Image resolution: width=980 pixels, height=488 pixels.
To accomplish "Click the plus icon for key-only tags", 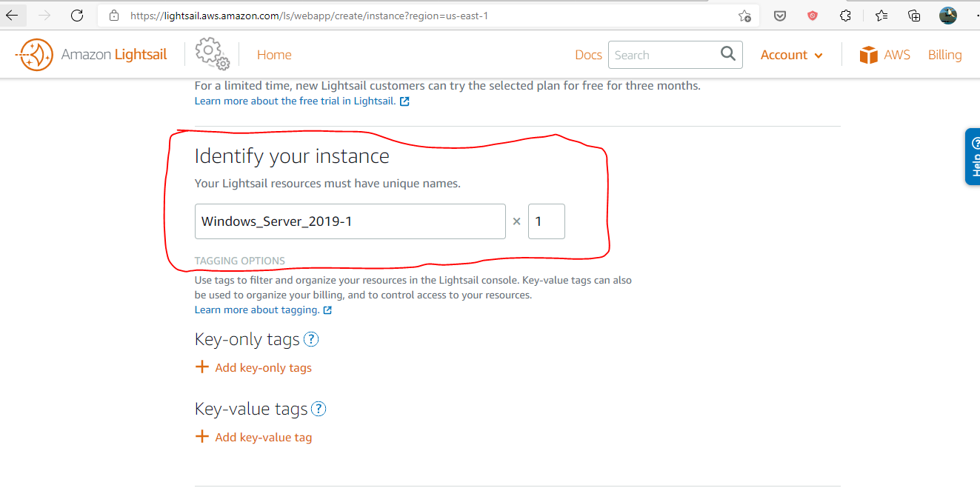I will coord(201,367).
